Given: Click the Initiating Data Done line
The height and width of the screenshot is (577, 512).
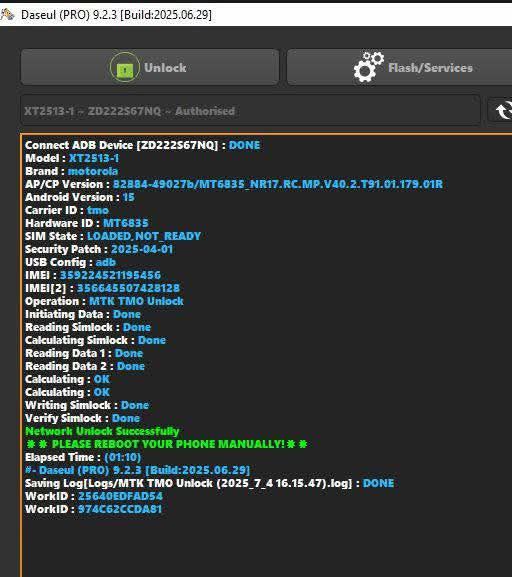Looking at the screenshot, I should tap(83, 314).
